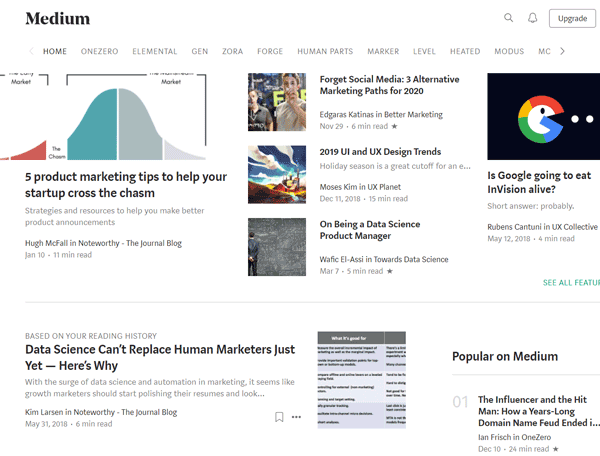Open notifications bell icon
The height and width of the screenshot is (456, 600).
532,18
